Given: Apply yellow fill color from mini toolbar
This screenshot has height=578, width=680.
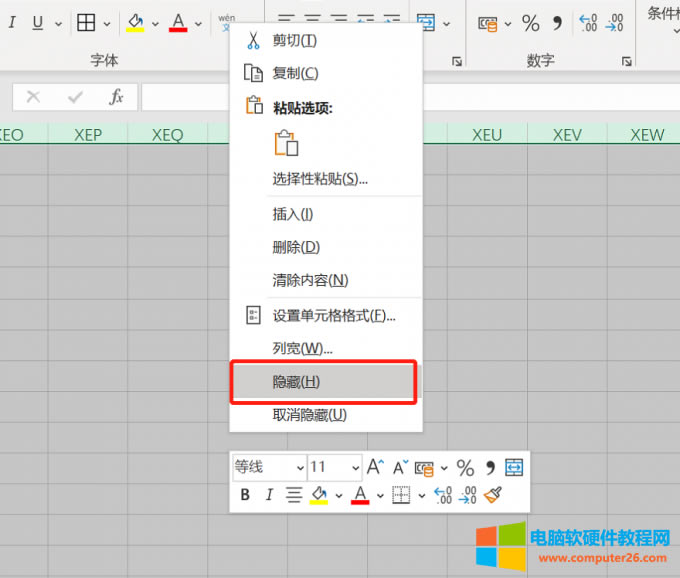Looking at the screenshot, I should [x=319, y=495].
